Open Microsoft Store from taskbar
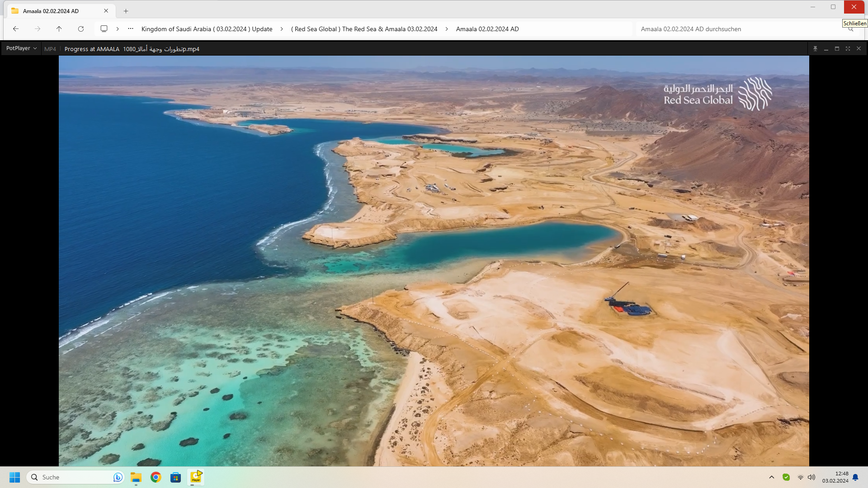Image resolution: width=868 pixels, height=488 pixels. [x=176, y=477]
